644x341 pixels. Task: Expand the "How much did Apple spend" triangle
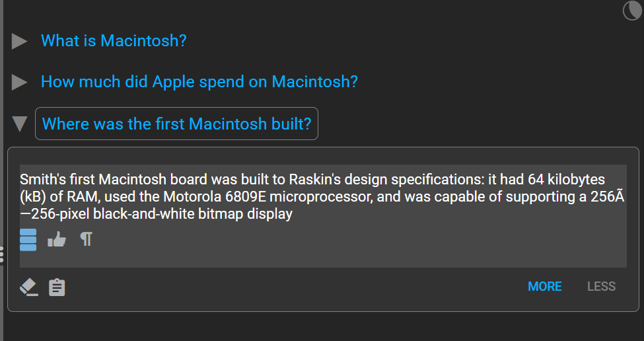19,82
